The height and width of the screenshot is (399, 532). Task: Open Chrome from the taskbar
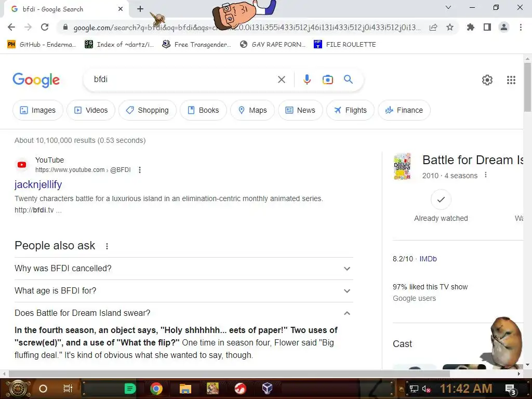[156, 389]
